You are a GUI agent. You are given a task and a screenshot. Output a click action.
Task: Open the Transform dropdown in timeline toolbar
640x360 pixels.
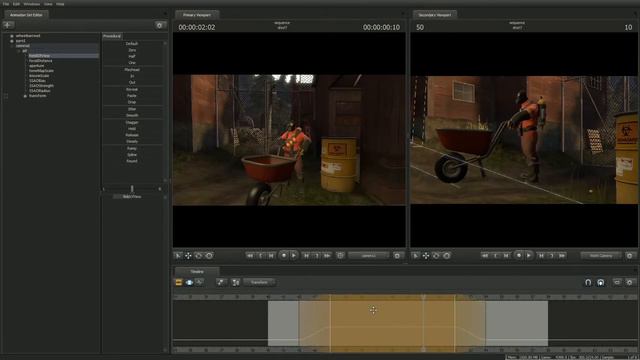[x=259, y=282]
